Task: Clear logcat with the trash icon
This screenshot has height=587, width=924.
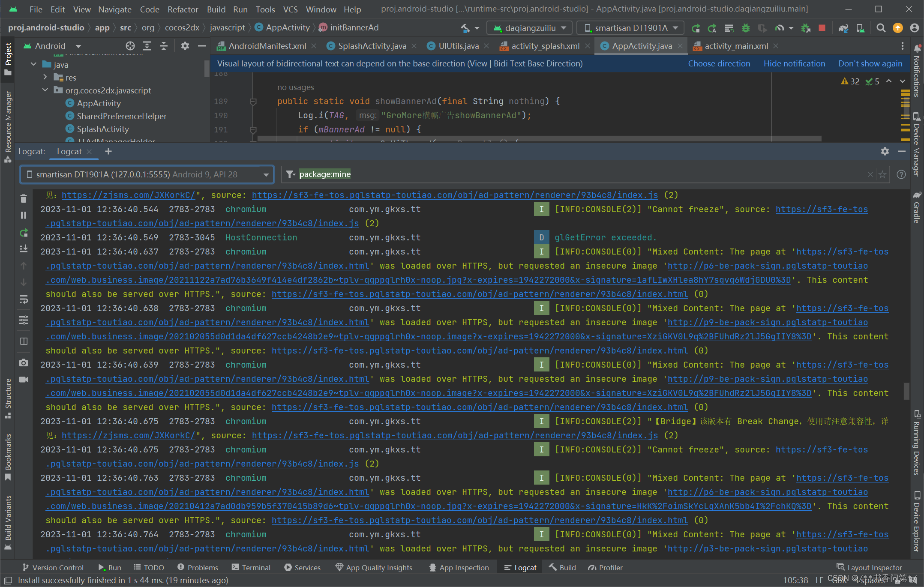Action: pyautogui.click(x=24, y=198)
